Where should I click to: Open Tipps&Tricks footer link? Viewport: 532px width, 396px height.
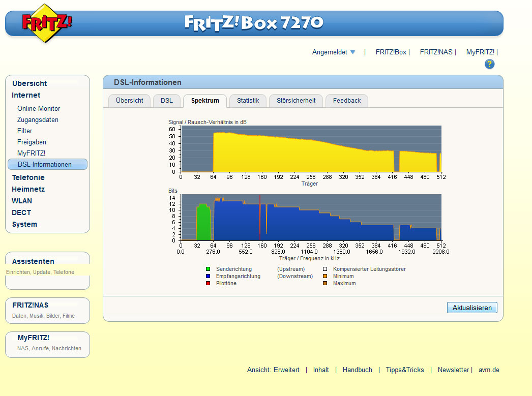click(405, 370)
